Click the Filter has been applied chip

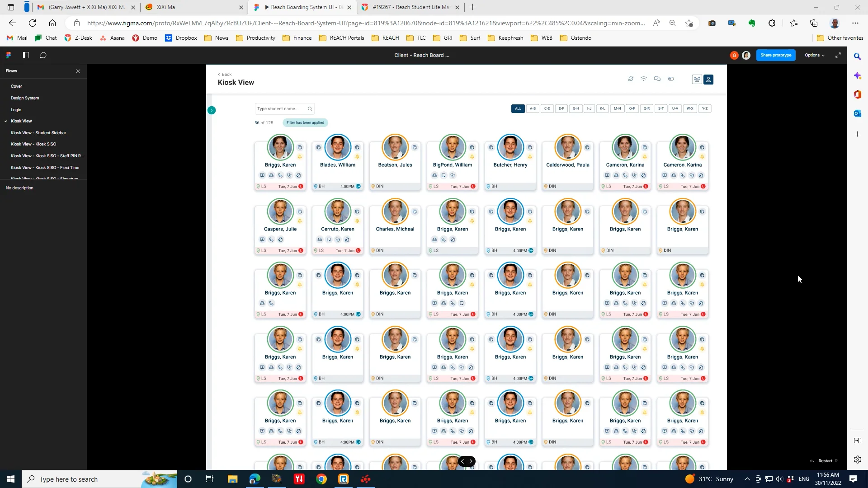[x=305, y=122]
